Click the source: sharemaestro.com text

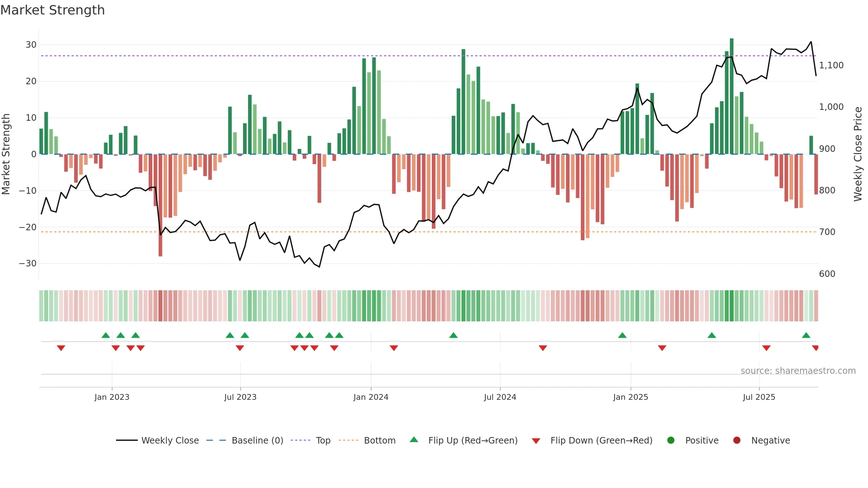[798, 371]
